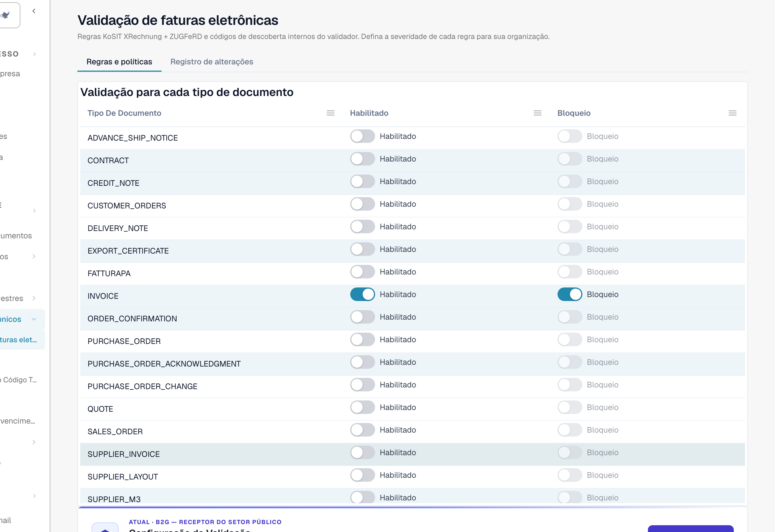Select the Regras e políticas tab
The height and width of the screenshot is (532, 775).
[119, 62]
